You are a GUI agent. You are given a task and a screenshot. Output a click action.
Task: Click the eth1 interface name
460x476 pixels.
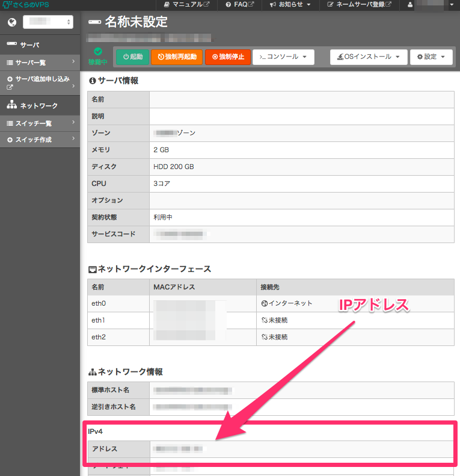(x=98, y=320)
